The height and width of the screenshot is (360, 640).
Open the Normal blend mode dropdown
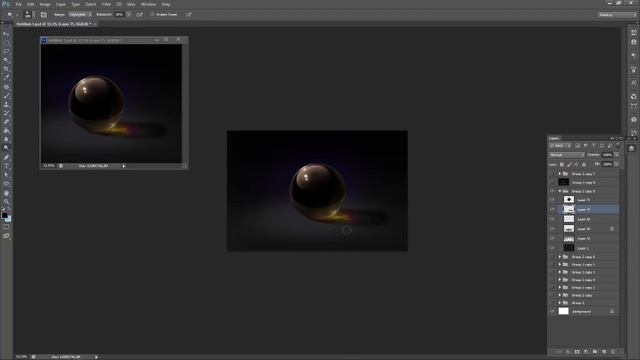click(567, 155)
